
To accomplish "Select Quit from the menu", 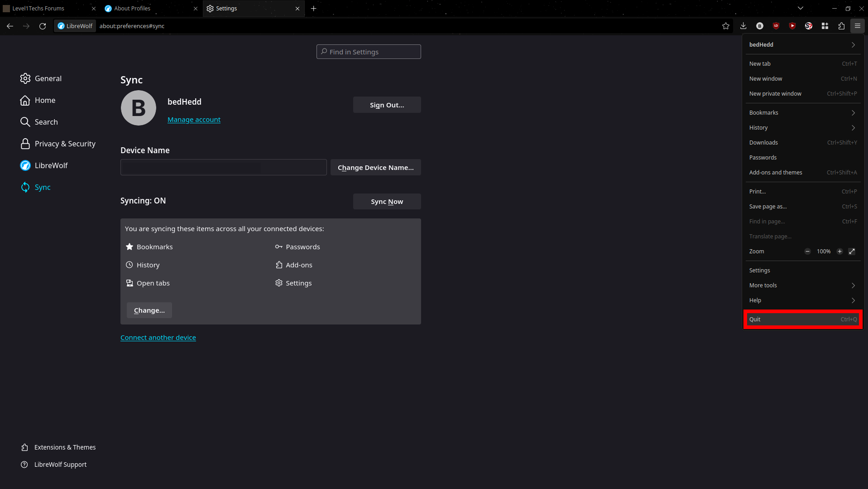I will click(x=802, y=320).
